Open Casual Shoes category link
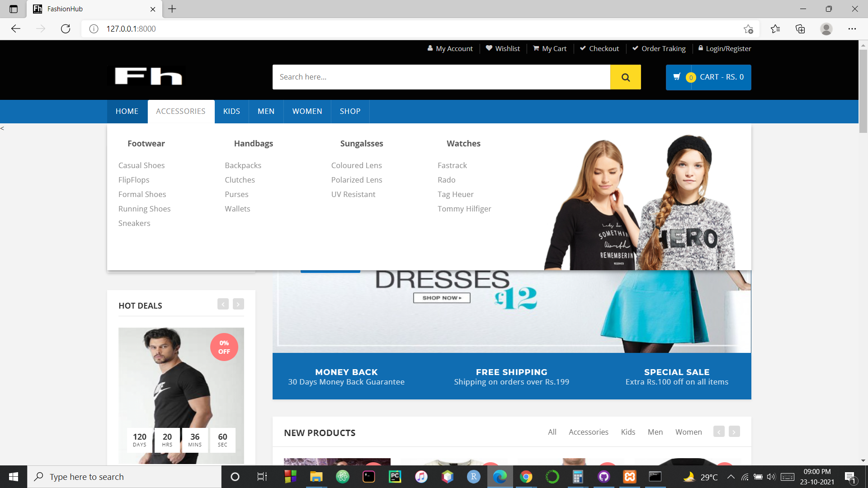Image resolution: width=868 pixels, height=488 pixels. click(142, 165)
